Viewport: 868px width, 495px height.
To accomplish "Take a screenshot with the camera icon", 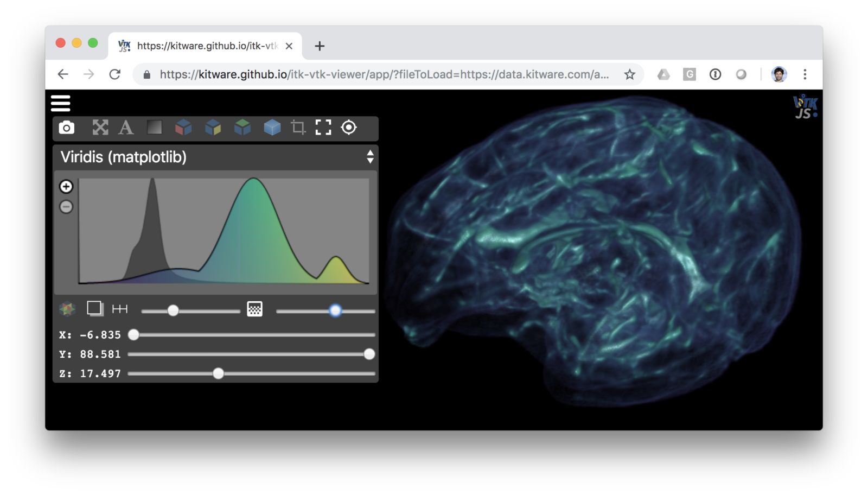I will [x=67, y=128].
